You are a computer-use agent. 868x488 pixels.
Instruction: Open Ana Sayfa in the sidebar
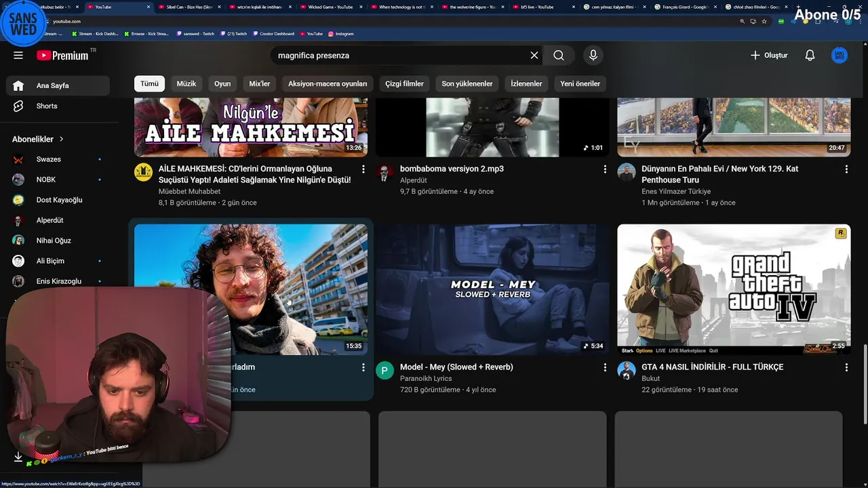coord(58,85)
